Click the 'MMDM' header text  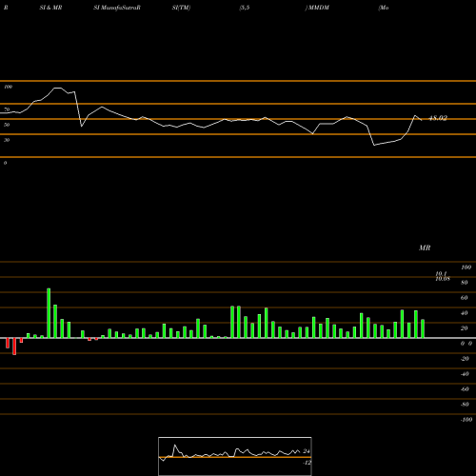(319, 8)
